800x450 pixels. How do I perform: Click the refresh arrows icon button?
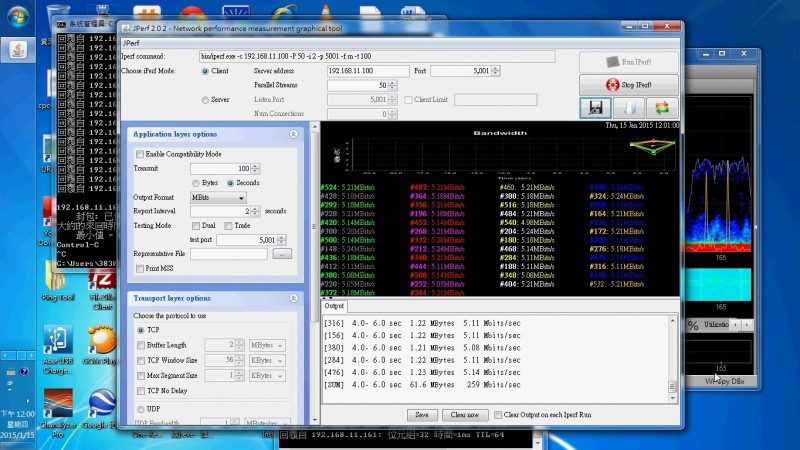tap(660, 108)
